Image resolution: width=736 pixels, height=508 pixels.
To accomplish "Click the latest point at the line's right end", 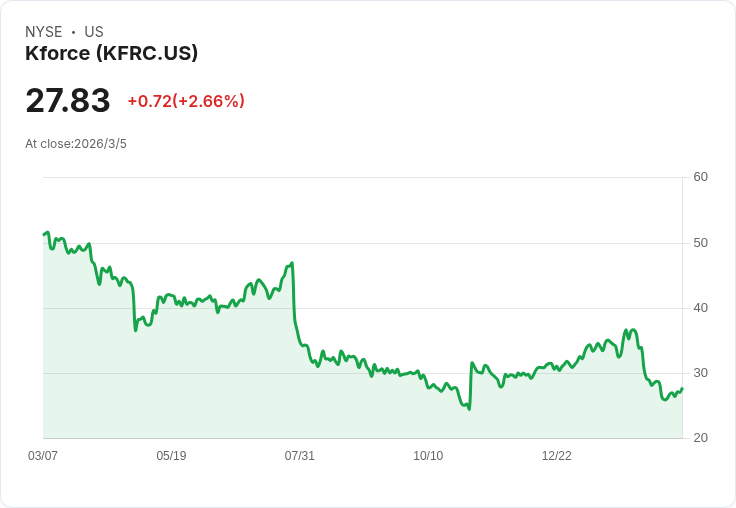I will [x=682, y=388].
